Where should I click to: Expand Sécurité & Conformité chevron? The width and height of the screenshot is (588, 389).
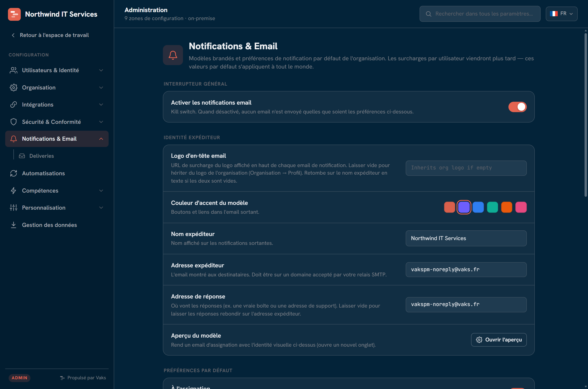[101, 122]
